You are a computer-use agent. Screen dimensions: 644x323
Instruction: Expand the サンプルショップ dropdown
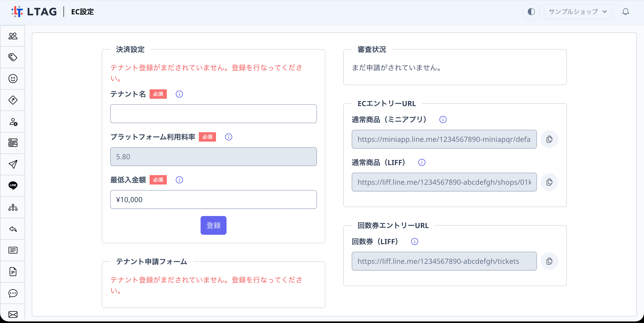(x=578, y=12)
